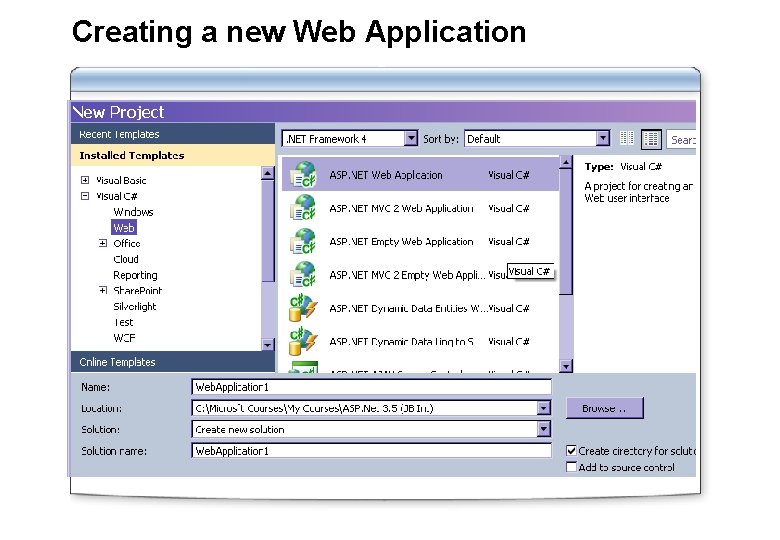
Task: Click the ASP.NET Empty Web Application text
Action: (401, 242)
